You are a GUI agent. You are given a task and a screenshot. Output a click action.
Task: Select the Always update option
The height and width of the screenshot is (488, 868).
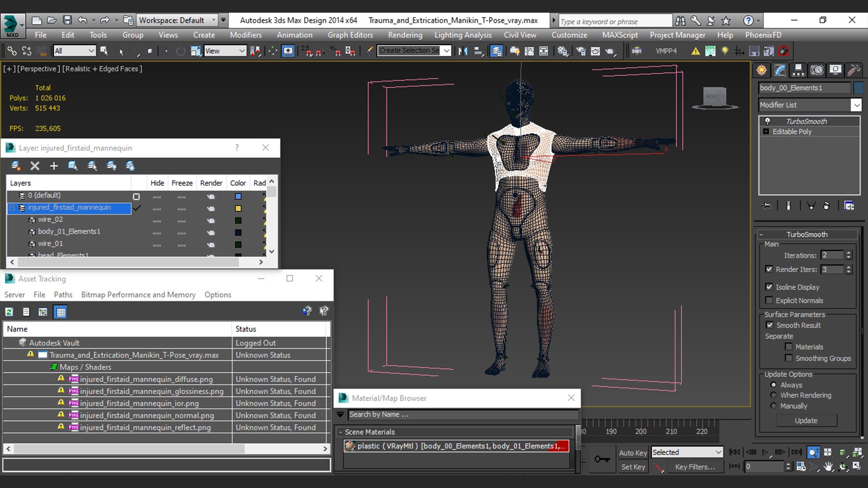click(x=774, y=385)
